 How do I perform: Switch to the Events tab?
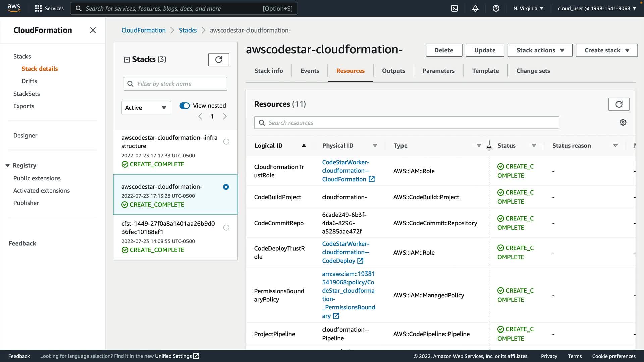(x=309, y=71)
